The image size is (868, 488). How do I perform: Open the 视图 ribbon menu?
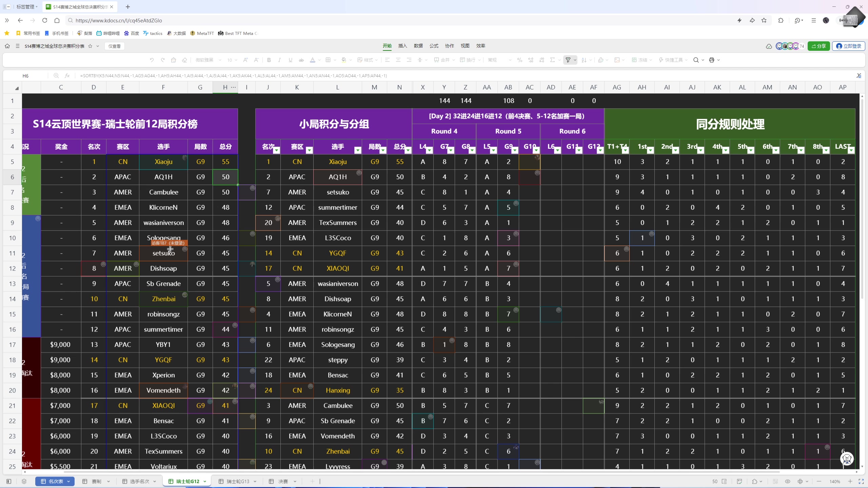tap(465, 46)
